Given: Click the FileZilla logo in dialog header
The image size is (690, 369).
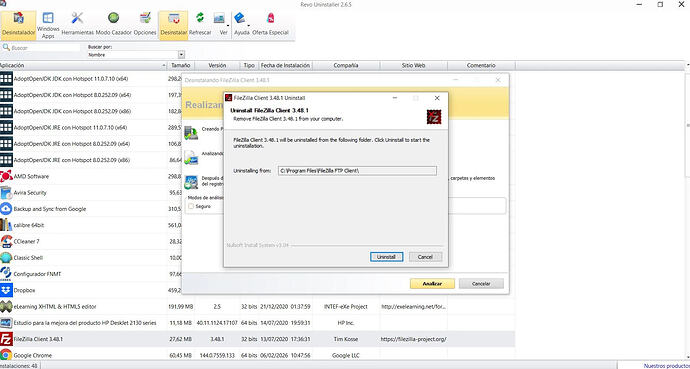Looking at the screenshot, I should tap(433, 117).
